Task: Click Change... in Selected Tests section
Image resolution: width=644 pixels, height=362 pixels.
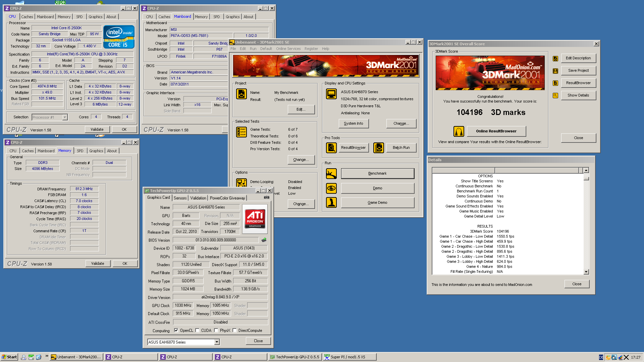Action: point(301,160)
